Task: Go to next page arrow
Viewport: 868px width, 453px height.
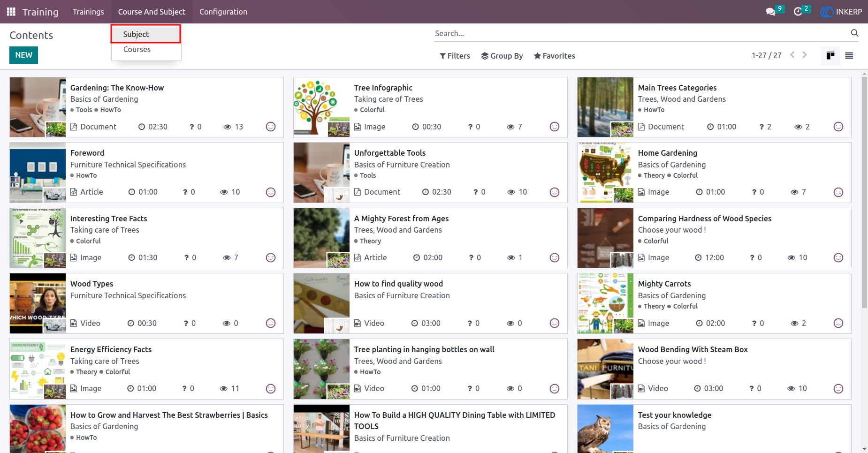Action: pyautogui.click(x=805, y=55)
